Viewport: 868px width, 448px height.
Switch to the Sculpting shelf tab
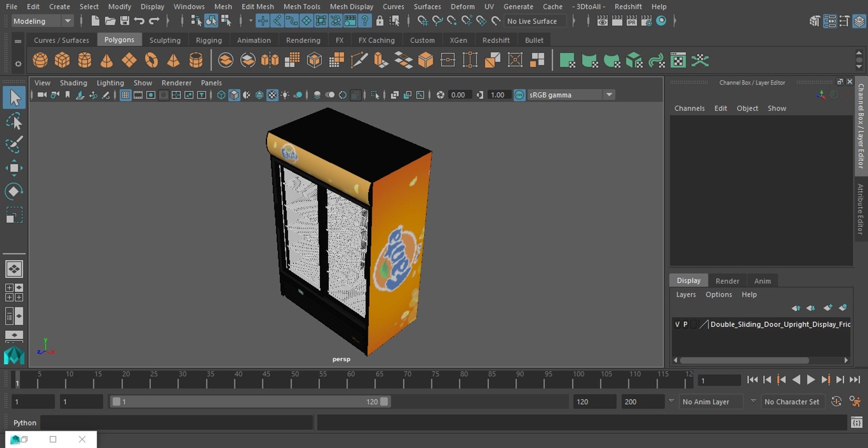pyautogui.click(x=165, y=40)
